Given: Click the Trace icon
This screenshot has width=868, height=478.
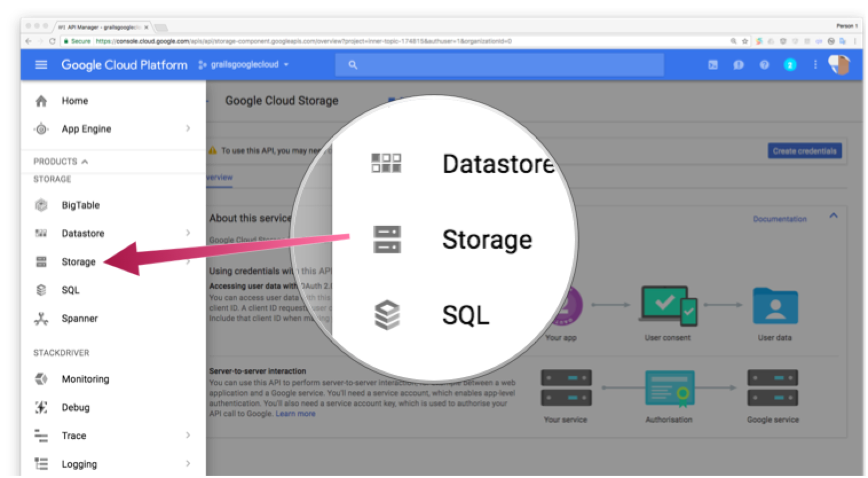Looking at the screenshot, I should tap(41, 436).
